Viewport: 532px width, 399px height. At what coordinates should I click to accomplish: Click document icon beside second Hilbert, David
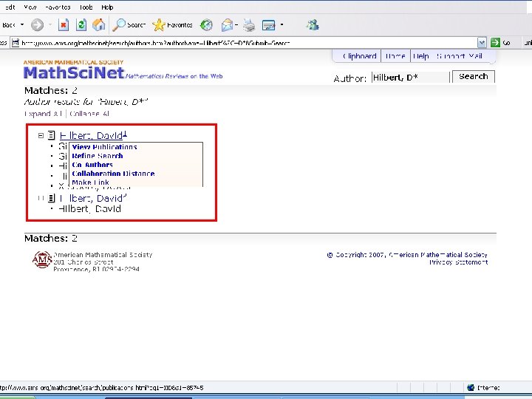pos(51,198)
